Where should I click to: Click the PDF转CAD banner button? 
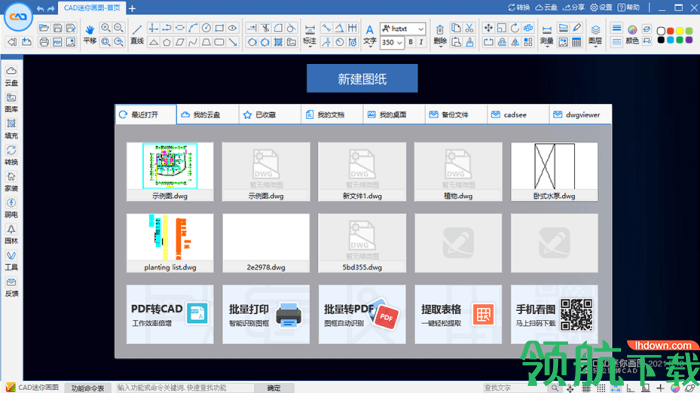coord(170,314)
